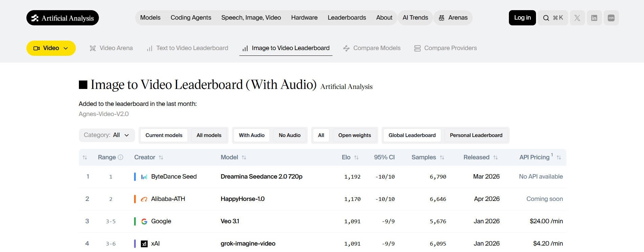
Task: Open the Coding Agents menu
Action: [x=191, y=18]
